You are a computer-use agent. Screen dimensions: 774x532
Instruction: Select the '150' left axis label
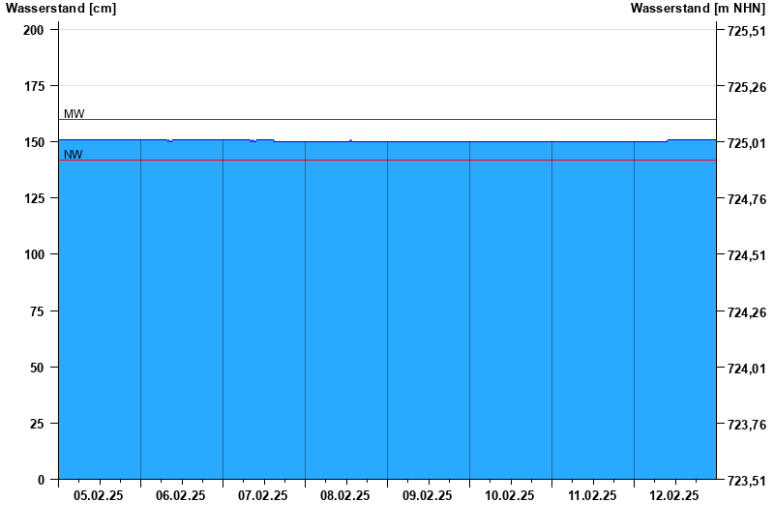click(34, 142)
